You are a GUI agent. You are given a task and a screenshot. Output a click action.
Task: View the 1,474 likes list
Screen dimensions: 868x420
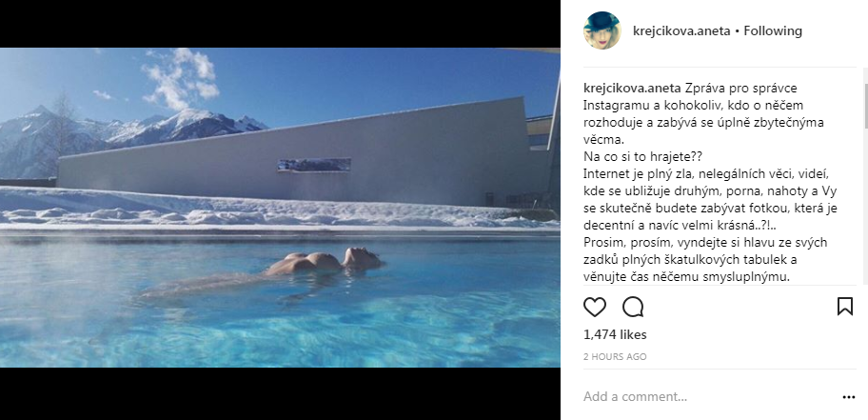[x=615, y=334]
